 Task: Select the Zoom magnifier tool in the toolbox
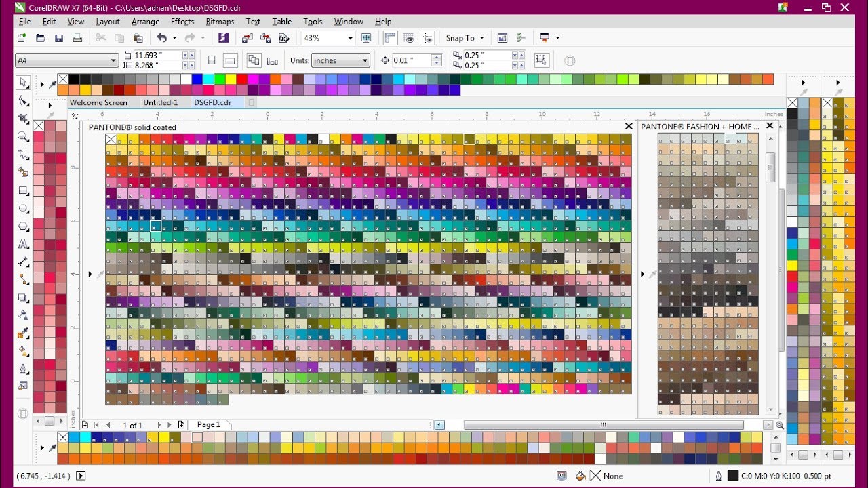click(x=24, y=136)
